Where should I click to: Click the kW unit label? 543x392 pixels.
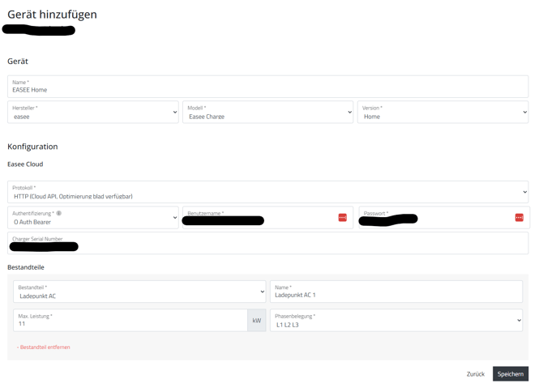click(x=257, y=321)
